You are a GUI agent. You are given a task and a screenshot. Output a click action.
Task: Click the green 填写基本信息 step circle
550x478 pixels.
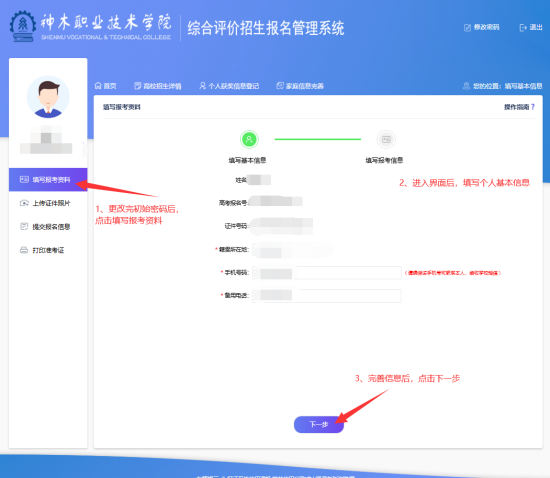pos(249,139)
